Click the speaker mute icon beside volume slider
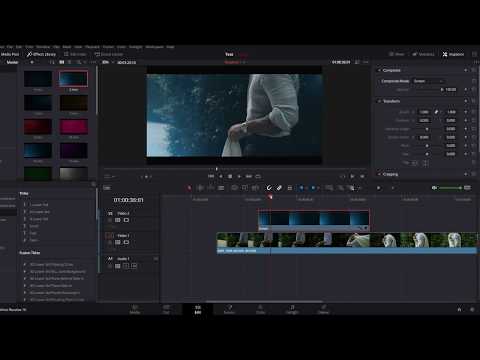Viewport: 480px width, 360px height. coord(434,188)
